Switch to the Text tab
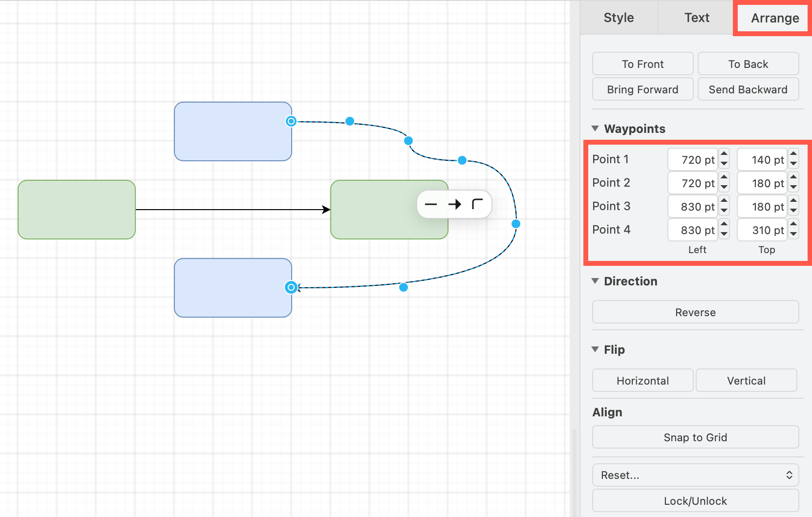This screenshot has height=517, width=812. tap(697, 18)
